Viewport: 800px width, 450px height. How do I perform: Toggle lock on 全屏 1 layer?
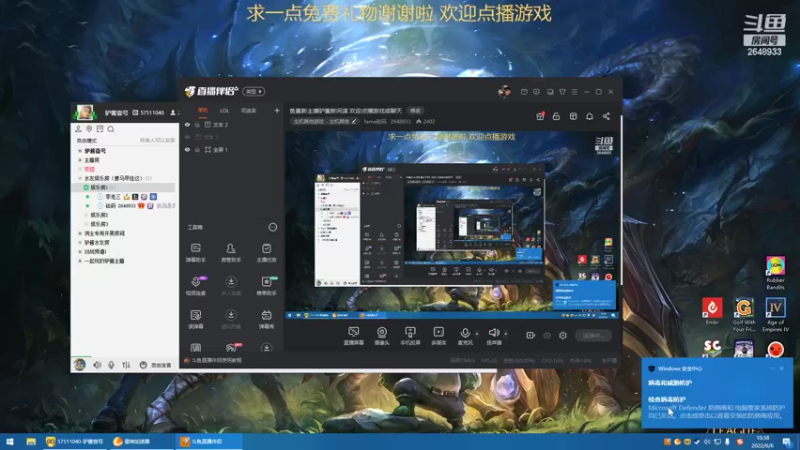click(x=197, y=149)
